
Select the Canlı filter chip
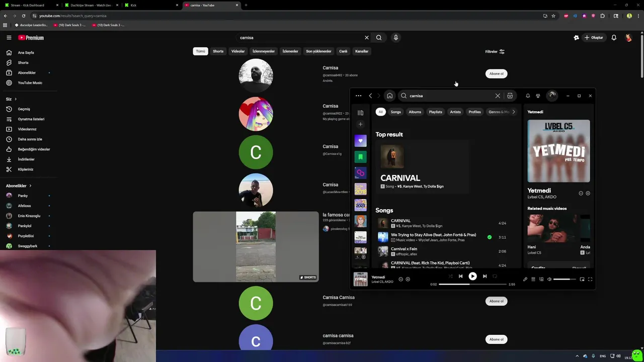pyautogui.click(x=343, y=51)
